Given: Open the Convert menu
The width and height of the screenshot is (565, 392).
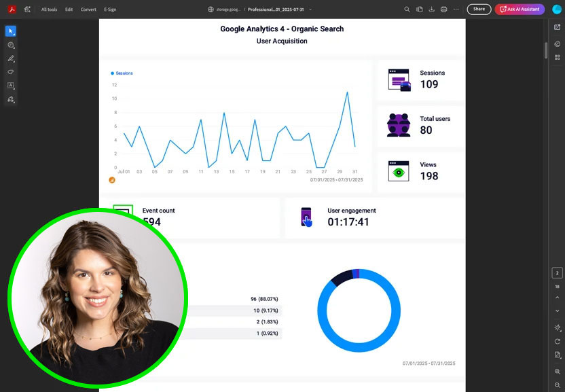Looking at the screenshot, I should 88,10.
